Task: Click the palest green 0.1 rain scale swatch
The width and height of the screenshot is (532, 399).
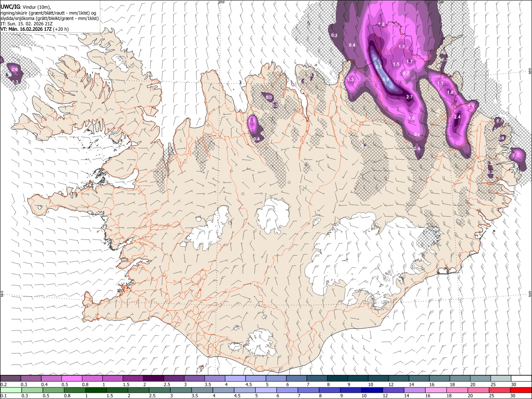Action: click(x=11, y=390)
